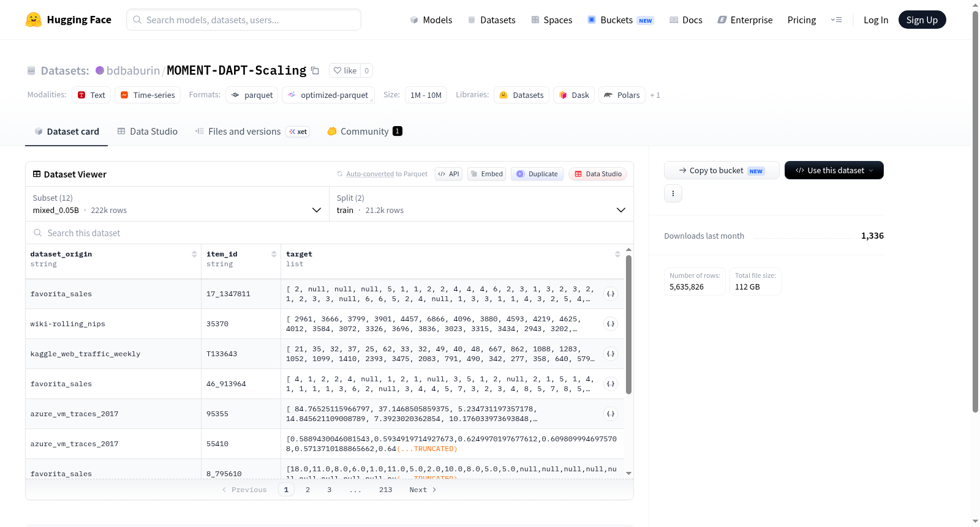Sort by the dataset_origin column
This screenshot has width=980, height=527.
click(x=194, y=254)
